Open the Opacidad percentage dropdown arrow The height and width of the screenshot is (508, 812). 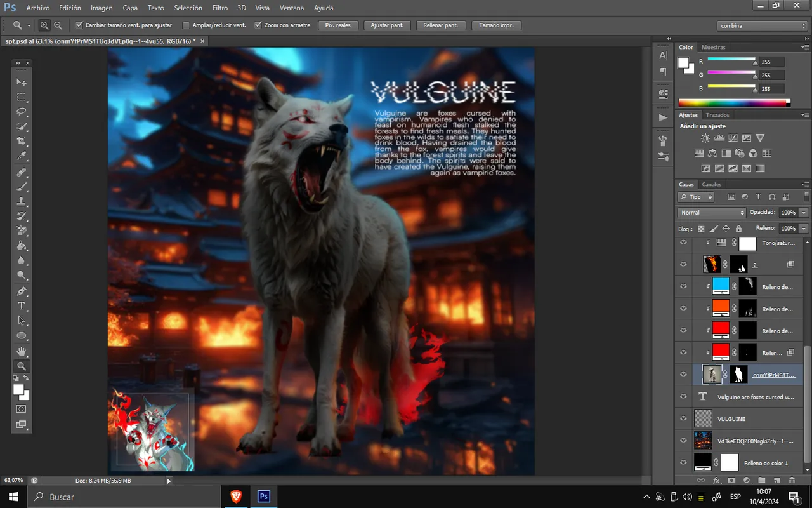(x=804, y=213)
